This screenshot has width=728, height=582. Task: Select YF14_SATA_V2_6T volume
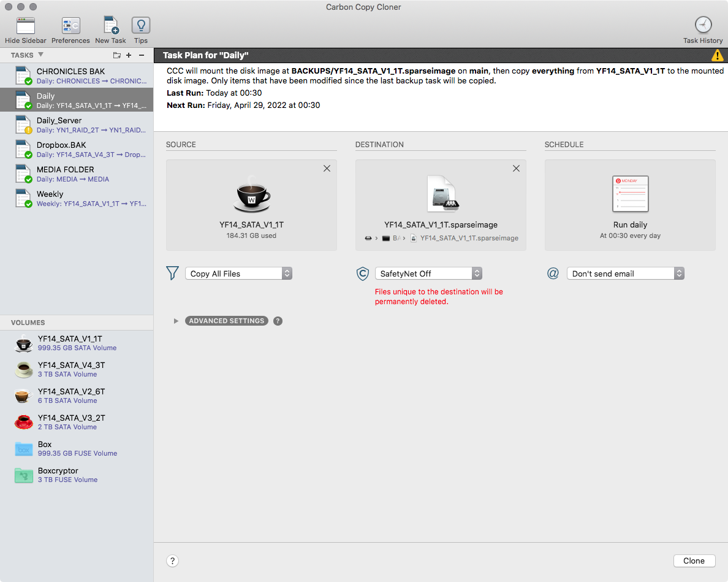point(77,396)
